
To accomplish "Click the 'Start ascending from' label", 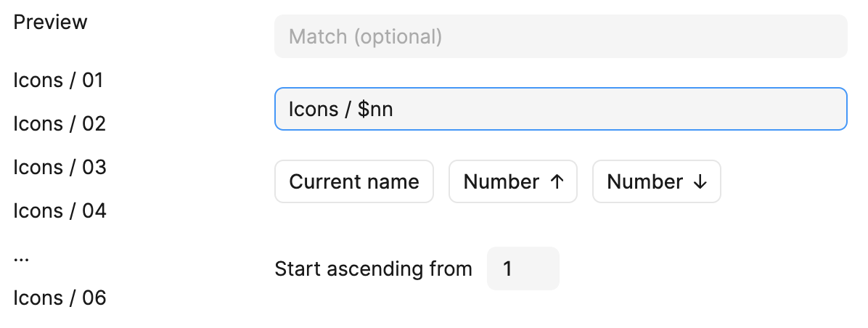I will click(373, 268).
